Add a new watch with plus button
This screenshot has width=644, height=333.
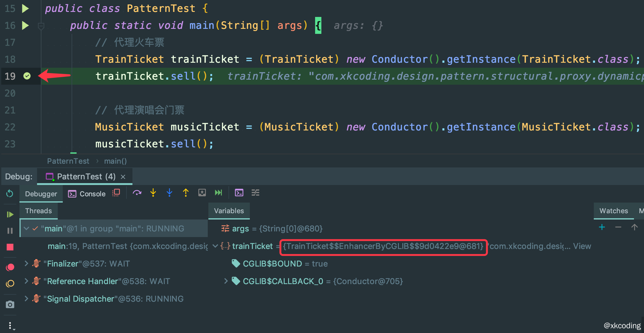coord(602,227)
